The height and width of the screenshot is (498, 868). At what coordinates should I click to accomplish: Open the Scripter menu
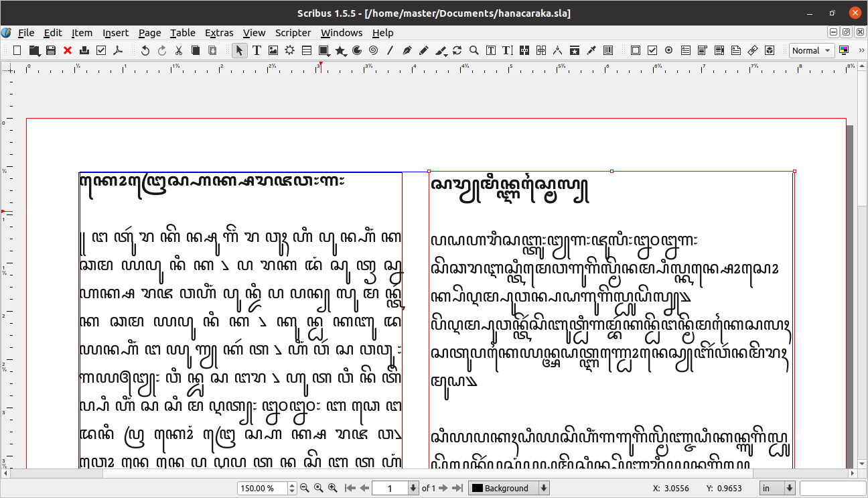point(293,32)
